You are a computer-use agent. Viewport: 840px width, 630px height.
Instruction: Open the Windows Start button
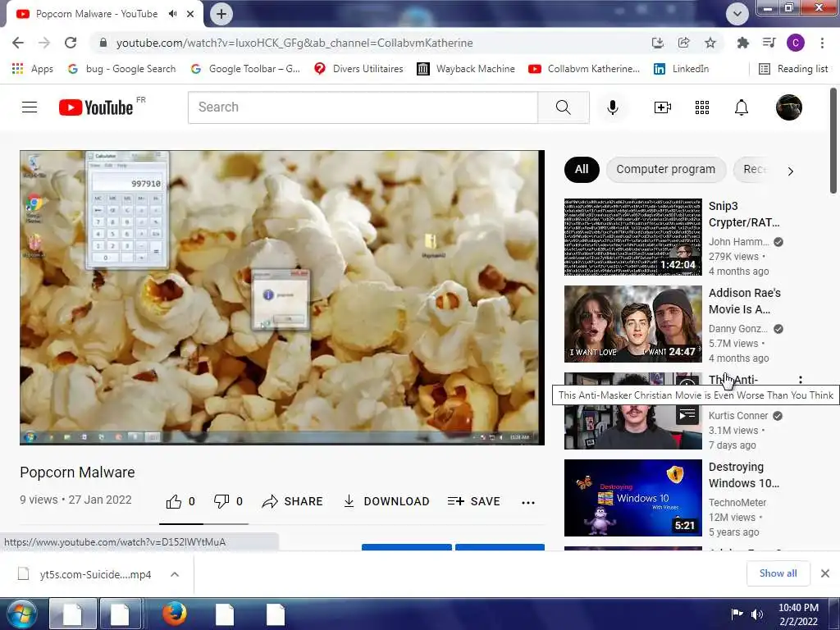click(21, 614)
